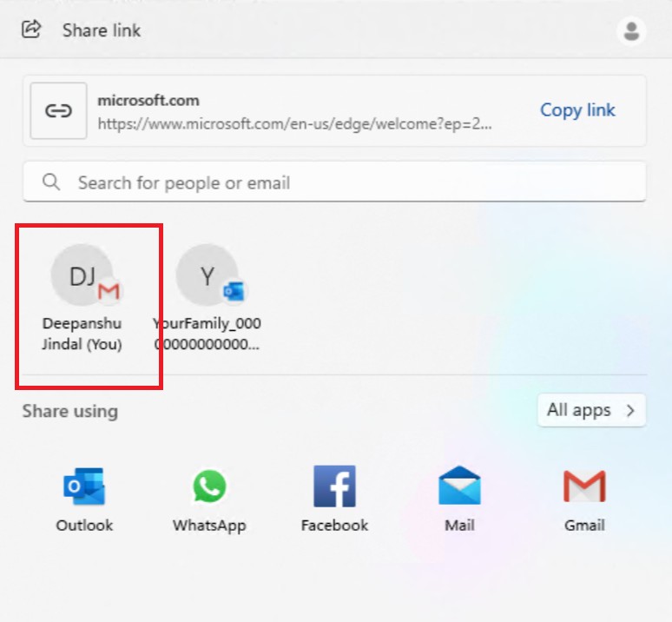The width and height of the screenshot is (672, 622).
Task: Select the Y contact avatar
Action: 207,275
